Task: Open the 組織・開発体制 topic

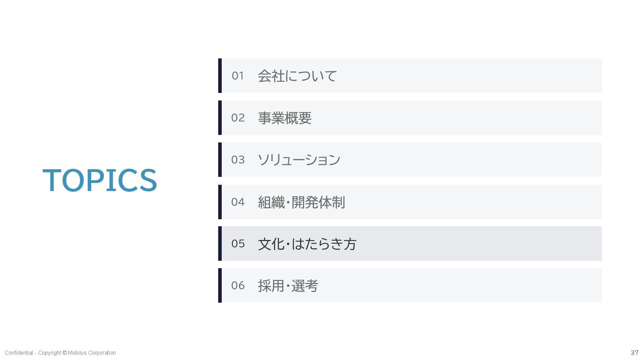Action: (410, 202)
